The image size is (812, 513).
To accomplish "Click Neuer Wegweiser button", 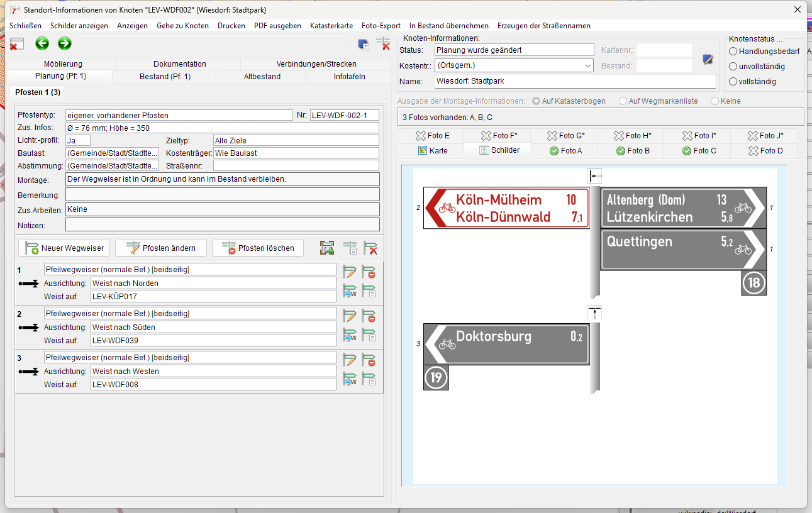I will point(64,248).
